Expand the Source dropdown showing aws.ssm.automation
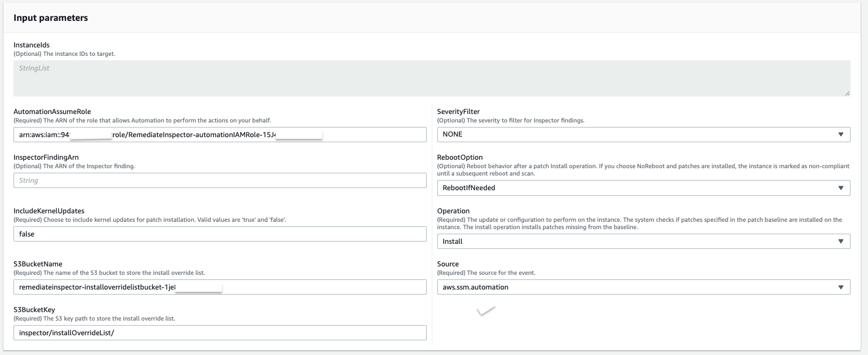This screenshot has width=868, height=355. (644, 287)
